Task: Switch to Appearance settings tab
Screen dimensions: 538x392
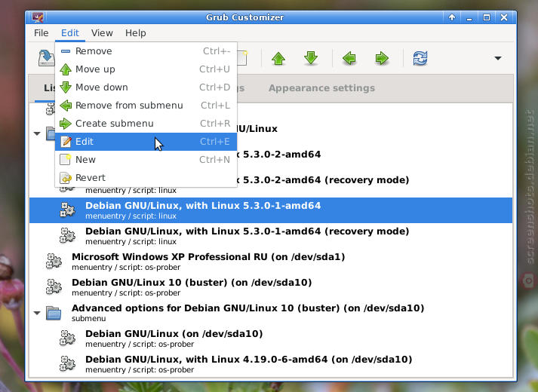Action: [x=321, y=88]
